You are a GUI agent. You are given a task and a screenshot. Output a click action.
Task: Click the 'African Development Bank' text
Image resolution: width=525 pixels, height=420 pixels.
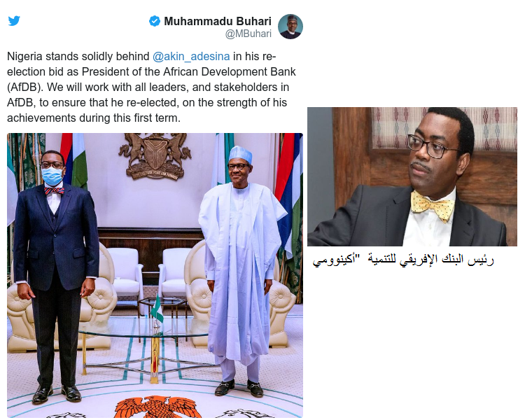[x=230, y=71]
